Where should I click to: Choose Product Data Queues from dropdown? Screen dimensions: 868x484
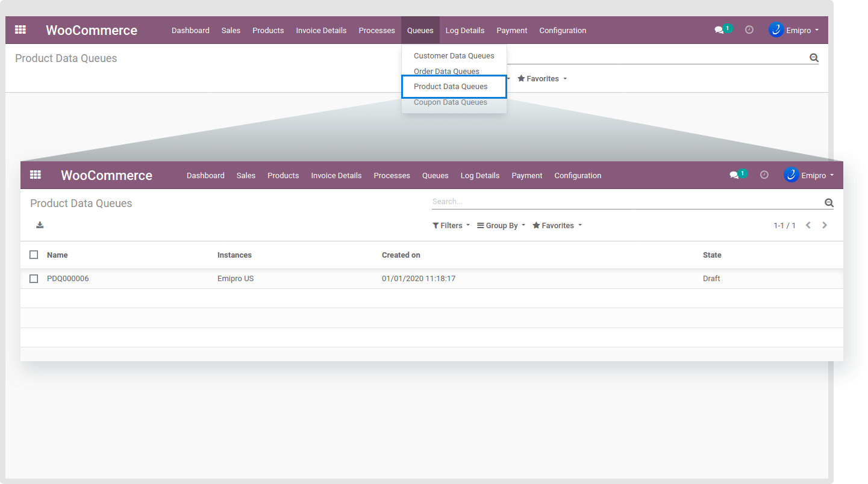pos(454,87)
